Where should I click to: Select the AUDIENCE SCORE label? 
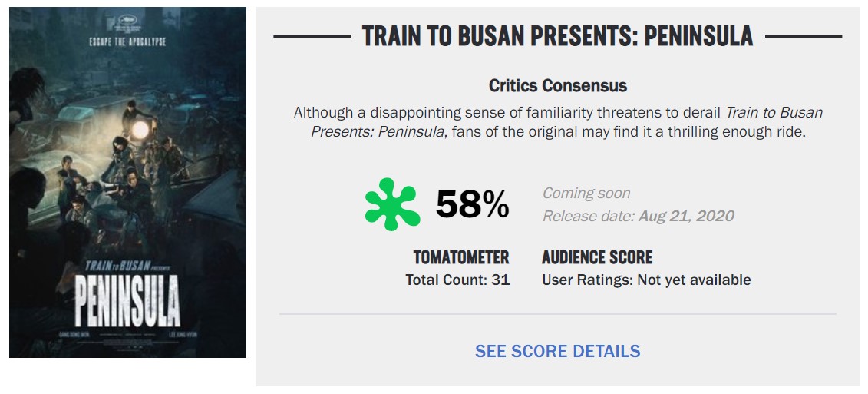click(597, 257)
